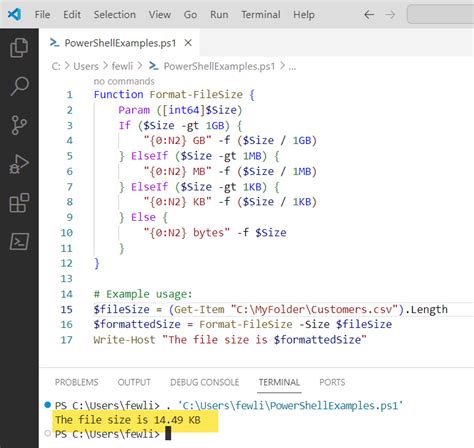The height and width of the screenshot is (448, 474).
Task: Open the View menu
Action: pos(160,15)
